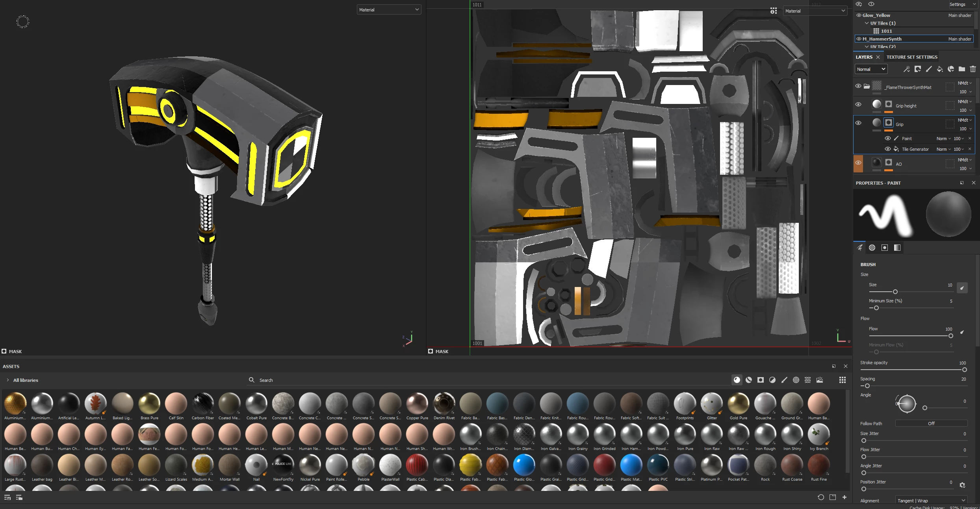Select the M_HammerSynth texture set
The width and height of the screenshot is (980, 509).
tap(882, 39)
